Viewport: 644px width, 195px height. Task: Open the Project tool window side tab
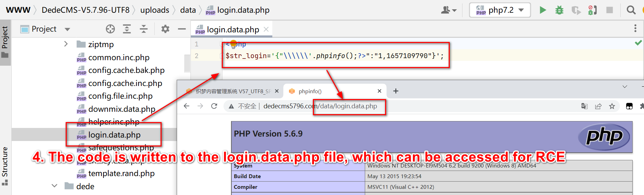5,43
